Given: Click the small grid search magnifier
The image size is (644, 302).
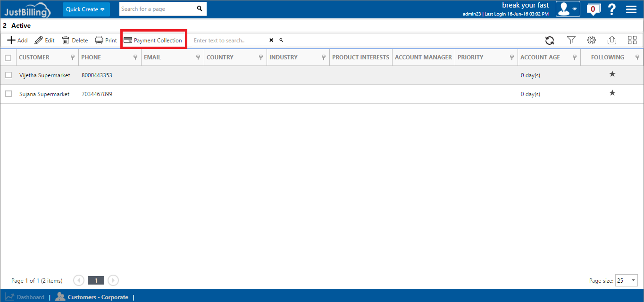Looking at the screenshot, I should [281, 41].
